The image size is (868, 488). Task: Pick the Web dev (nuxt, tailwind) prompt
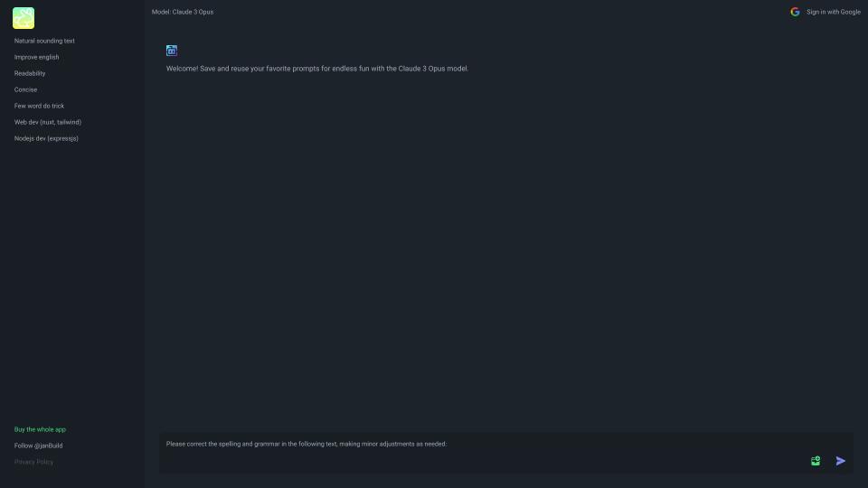[x=48, y=122]
